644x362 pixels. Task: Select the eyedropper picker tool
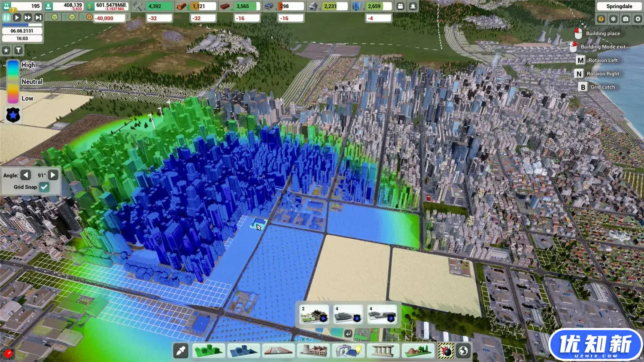pos(181,351)
